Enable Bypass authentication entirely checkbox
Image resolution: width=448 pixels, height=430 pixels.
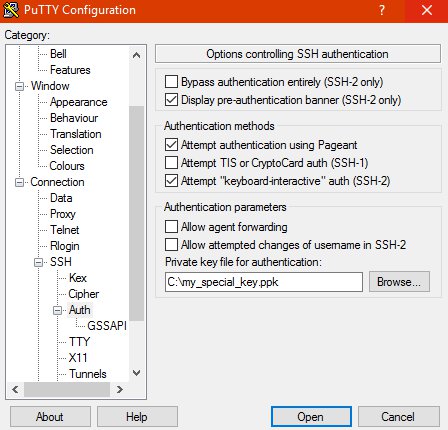(x=171, y=82)
